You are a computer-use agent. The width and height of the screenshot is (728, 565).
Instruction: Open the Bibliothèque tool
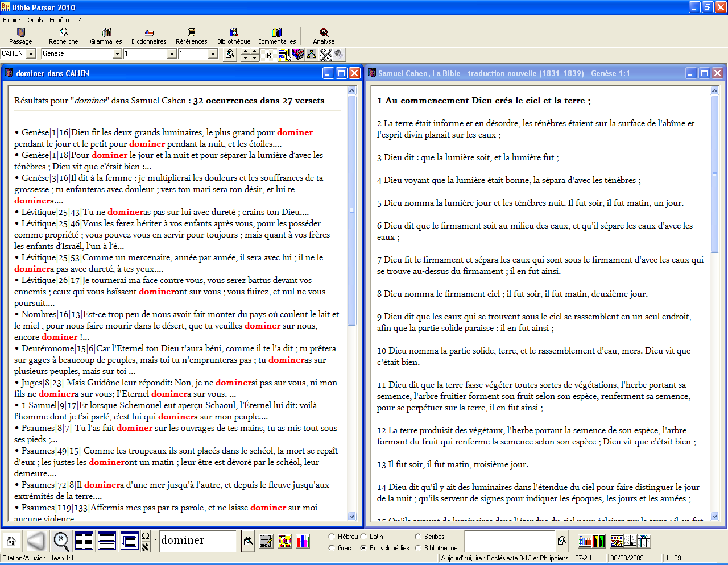click(x=234, y=36)
